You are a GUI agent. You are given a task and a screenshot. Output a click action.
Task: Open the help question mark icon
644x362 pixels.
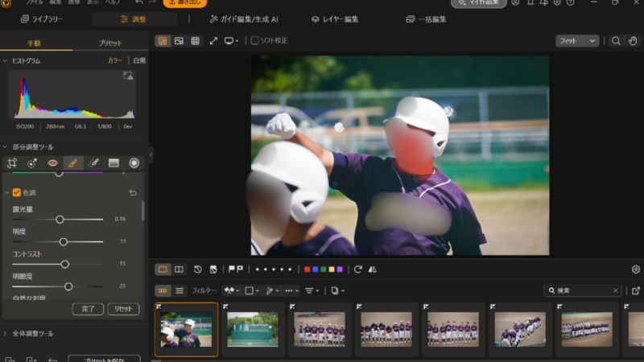(x=571, y=2)
